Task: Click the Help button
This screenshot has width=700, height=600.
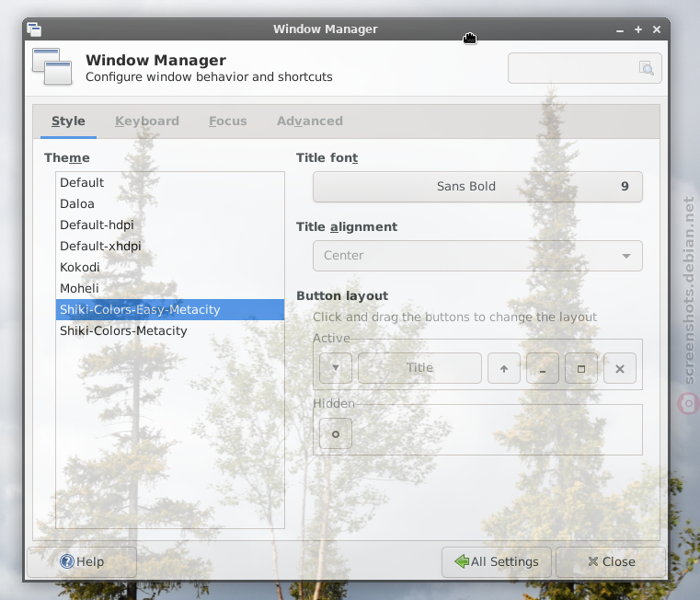Action: point(82,561)
